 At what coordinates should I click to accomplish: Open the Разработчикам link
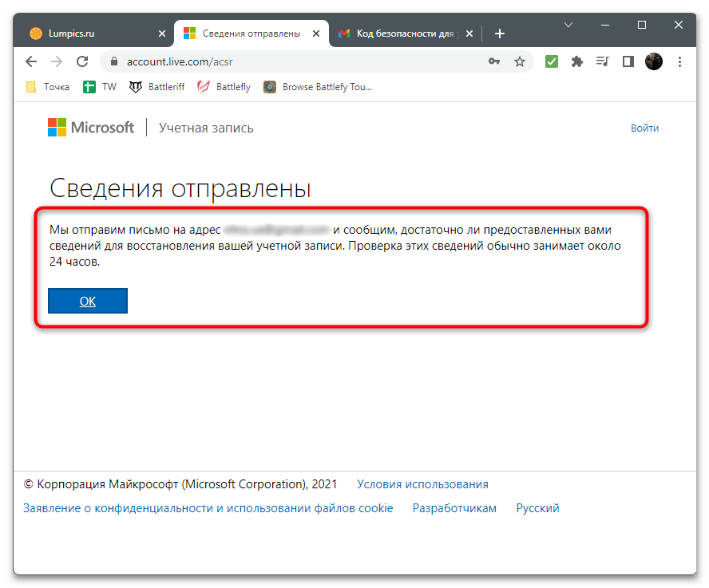point(454,508)
